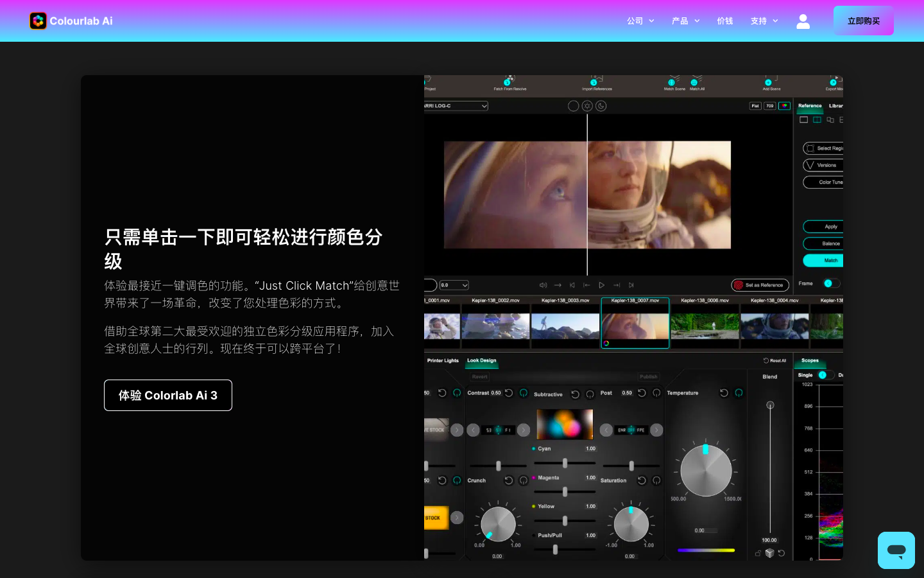This screenshot has width=924, height=578.
Task: Expand the 公司 menu
Action: 640,21
